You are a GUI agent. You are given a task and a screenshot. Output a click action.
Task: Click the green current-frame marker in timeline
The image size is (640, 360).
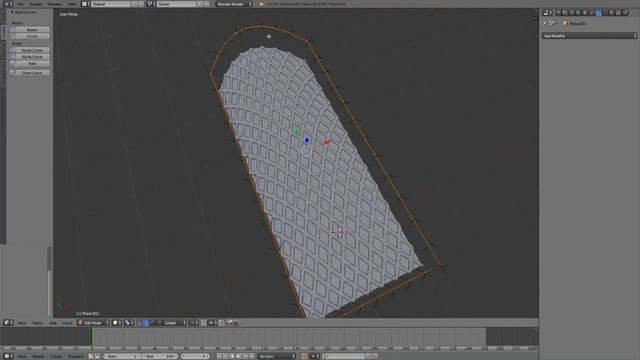click(93, 337)
